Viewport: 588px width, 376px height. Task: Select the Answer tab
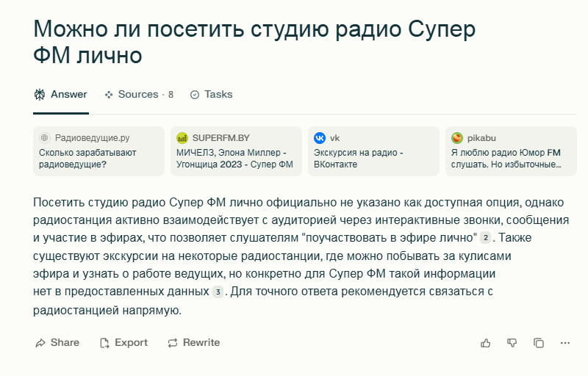tap(61, 95)
